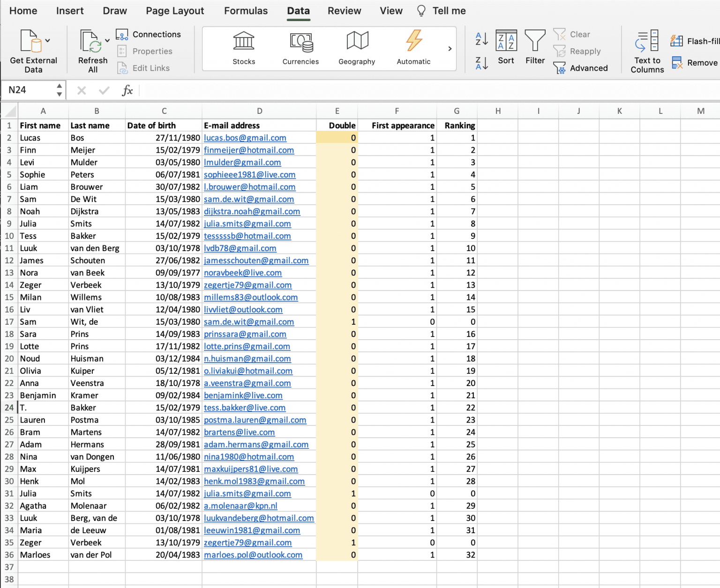Expand the data types gallery chevron
720x588 pixels.
tap(450, 49)
